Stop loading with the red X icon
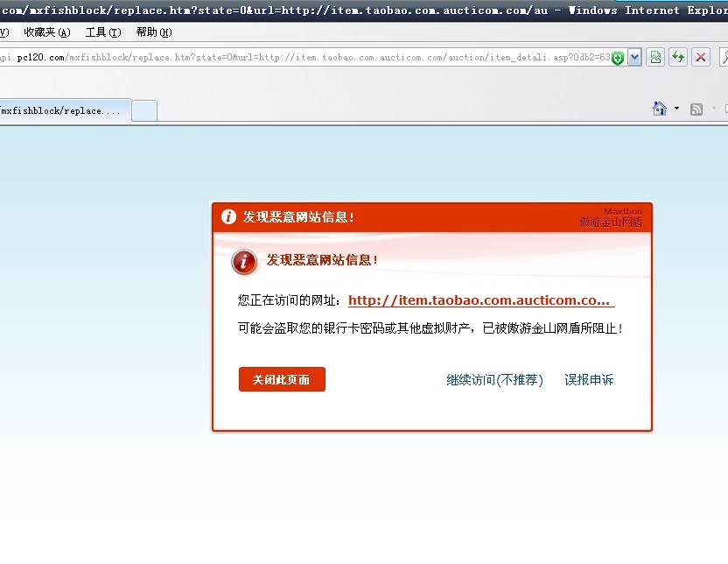This screenshot has width=728, height=564. click(x=701, y=58)
